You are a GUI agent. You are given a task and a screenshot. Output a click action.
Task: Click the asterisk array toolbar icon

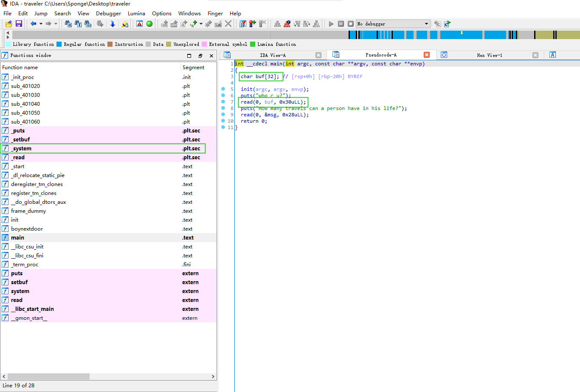coord(208,24)
